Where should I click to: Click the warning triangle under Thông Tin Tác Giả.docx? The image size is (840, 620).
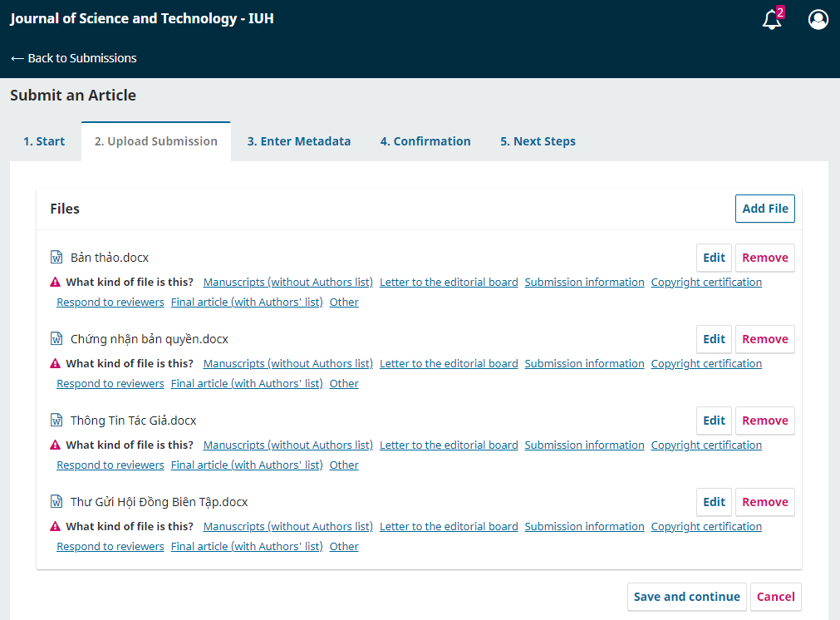tap(55, 445)
